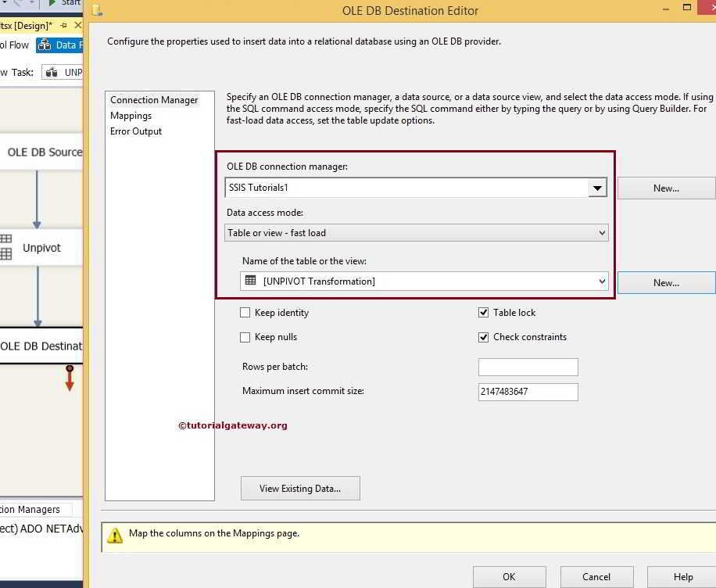Enable the Keep identity checkbox
716x588 pixels.
(x=245, y=313)
